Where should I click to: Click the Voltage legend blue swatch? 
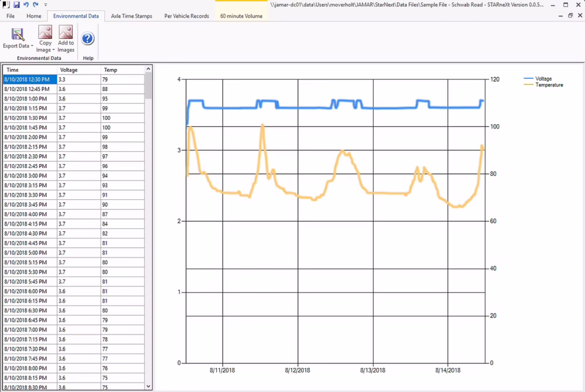528,78
